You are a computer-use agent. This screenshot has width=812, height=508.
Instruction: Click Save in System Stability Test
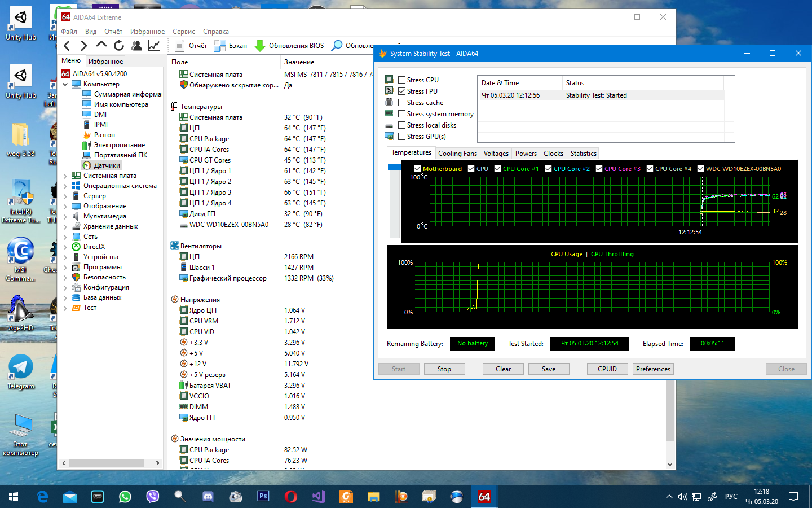[x=549, y=369]
